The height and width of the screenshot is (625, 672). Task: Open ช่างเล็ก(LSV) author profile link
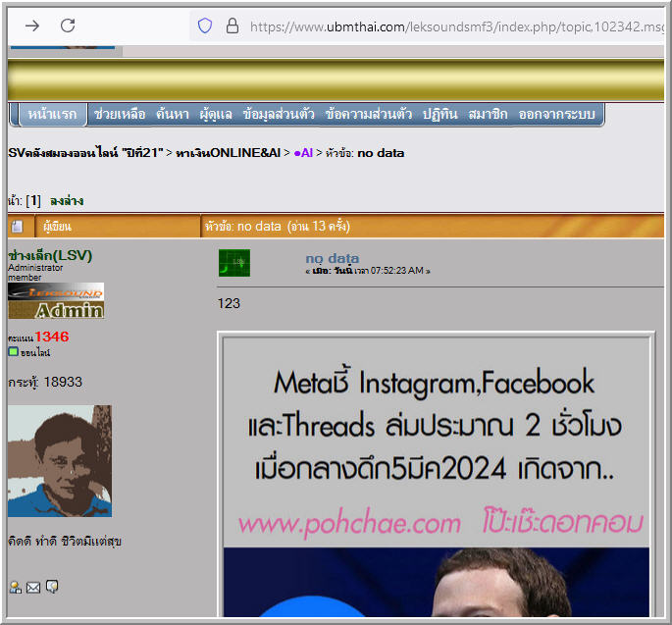[x=50, y=255]
